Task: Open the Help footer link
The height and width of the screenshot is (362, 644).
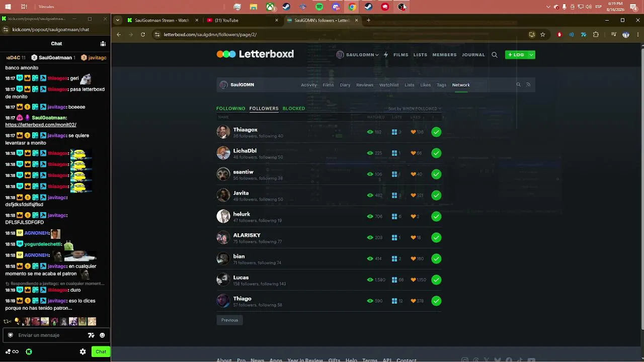Action: pos(351,360)
